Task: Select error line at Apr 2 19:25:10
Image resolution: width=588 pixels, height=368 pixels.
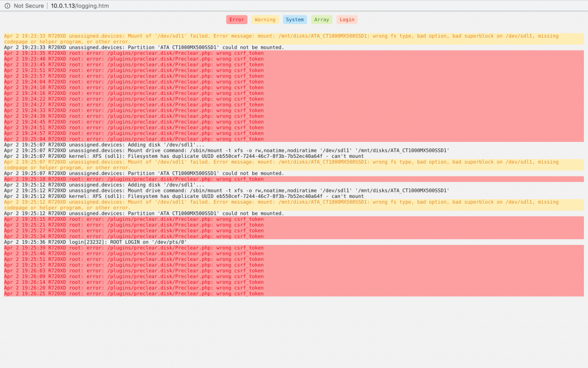Action: click(x=294, y=179)
